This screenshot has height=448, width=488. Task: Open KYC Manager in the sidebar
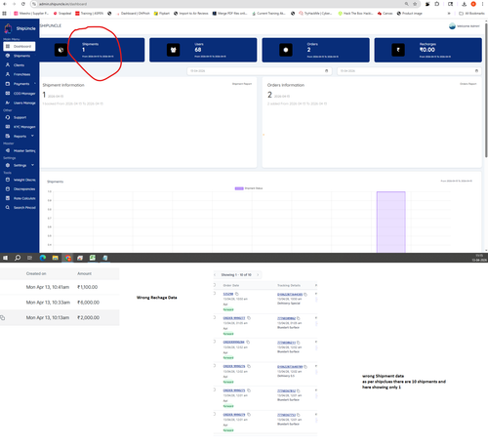tap(20, 127)
